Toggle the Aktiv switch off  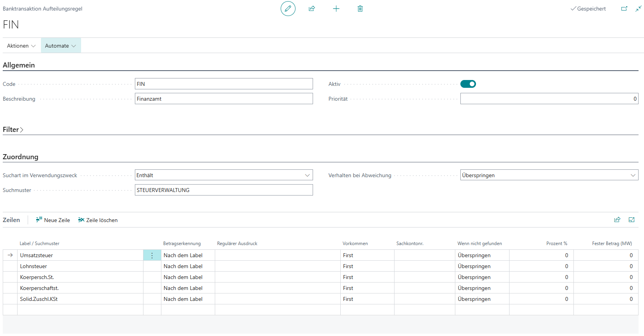coord(468,84)
